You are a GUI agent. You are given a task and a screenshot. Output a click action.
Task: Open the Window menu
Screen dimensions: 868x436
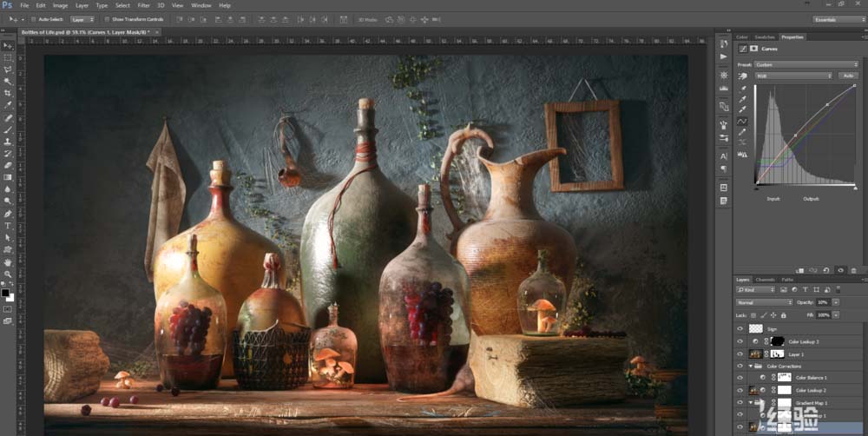point(201,5)
